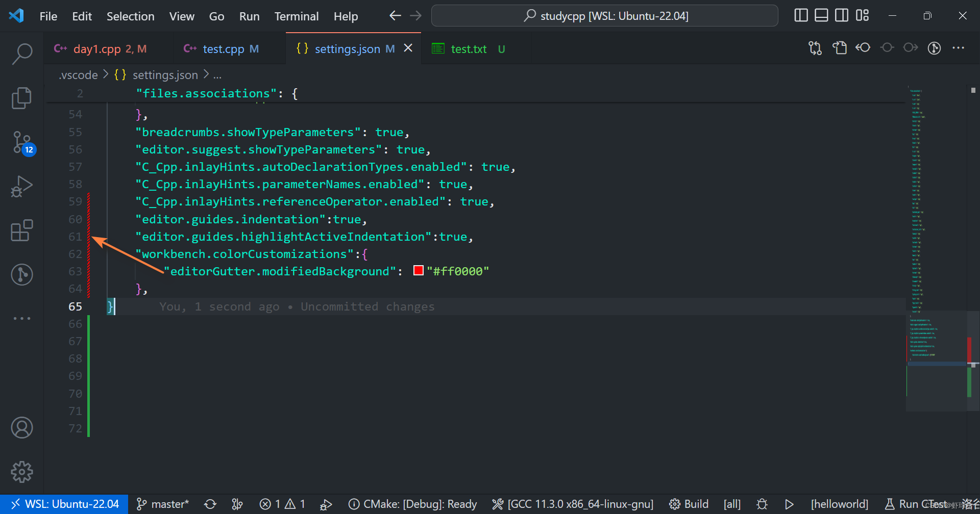
Task: Open the View menu
Action: coord(182,16)
